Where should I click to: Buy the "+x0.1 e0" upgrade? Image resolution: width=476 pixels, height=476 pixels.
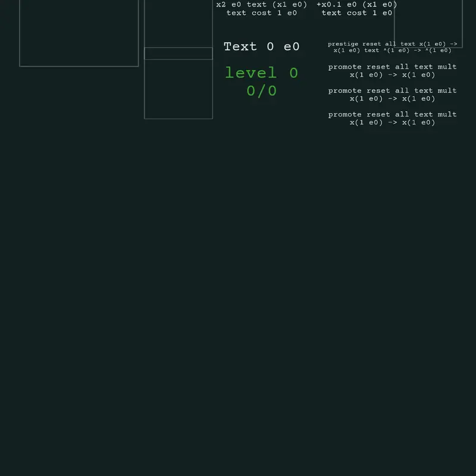356,8
